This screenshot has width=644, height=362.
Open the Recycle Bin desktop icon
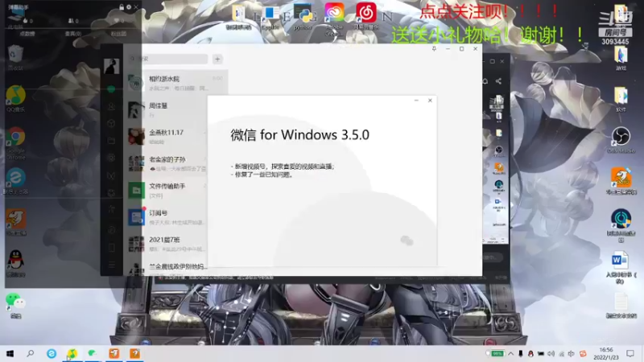point(15,57)
